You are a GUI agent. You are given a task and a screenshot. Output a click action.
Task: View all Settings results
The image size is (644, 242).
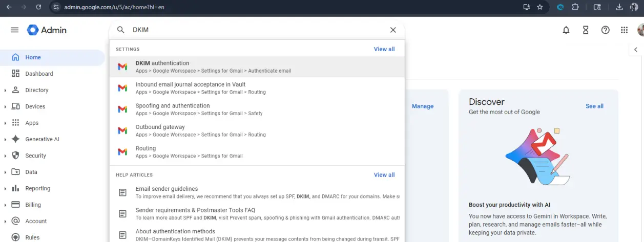[384, 49]
